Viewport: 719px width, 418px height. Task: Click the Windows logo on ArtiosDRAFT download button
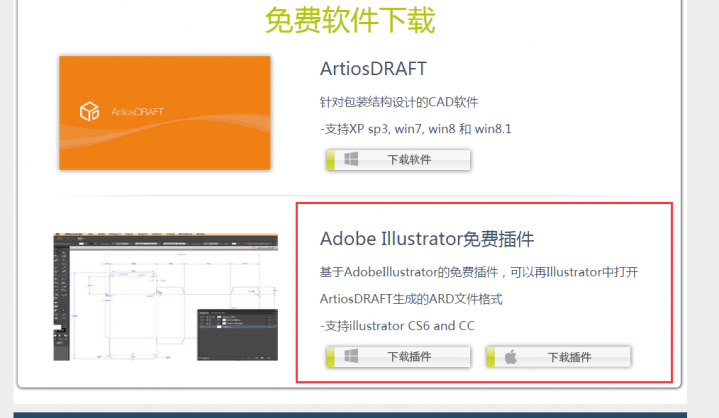[351, 159]
